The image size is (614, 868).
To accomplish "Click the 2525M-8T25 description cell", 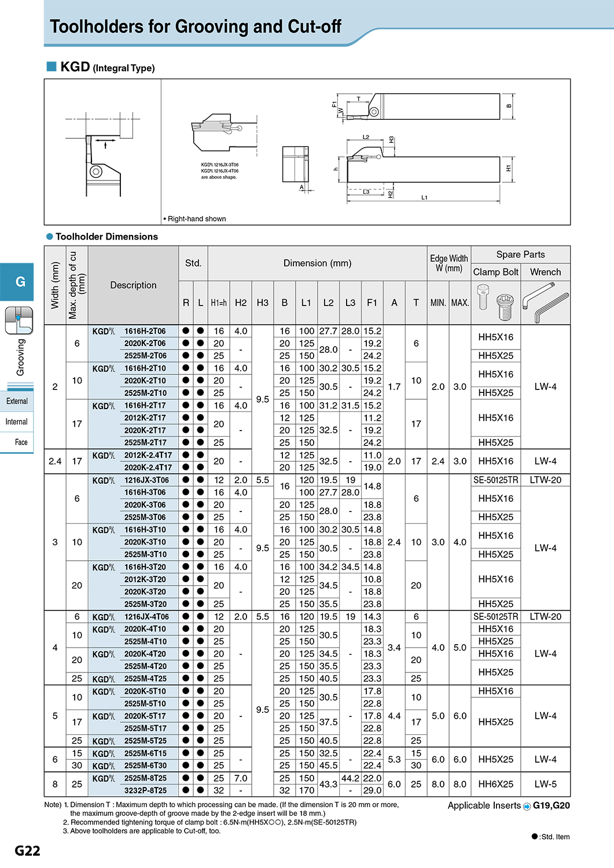I will coord(145,778).
